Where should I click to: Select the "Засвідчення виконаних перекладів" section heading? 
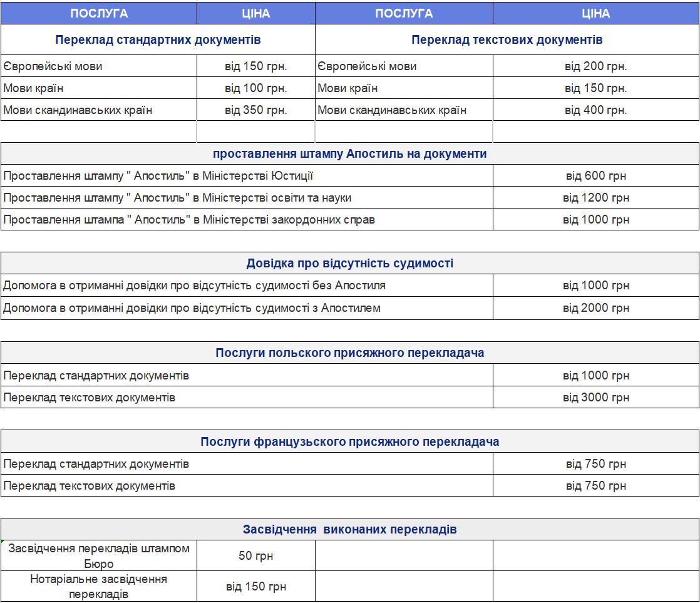349,530
